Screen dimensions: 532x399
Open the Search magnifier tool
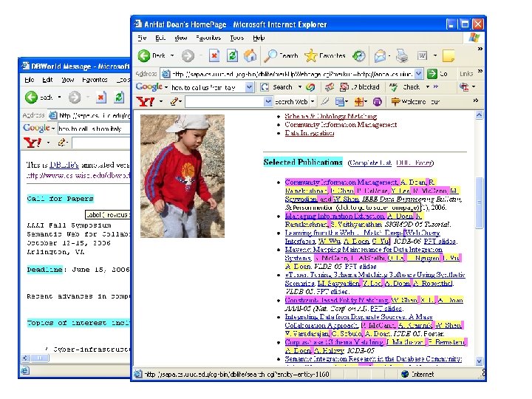click(x=270, y=55)
